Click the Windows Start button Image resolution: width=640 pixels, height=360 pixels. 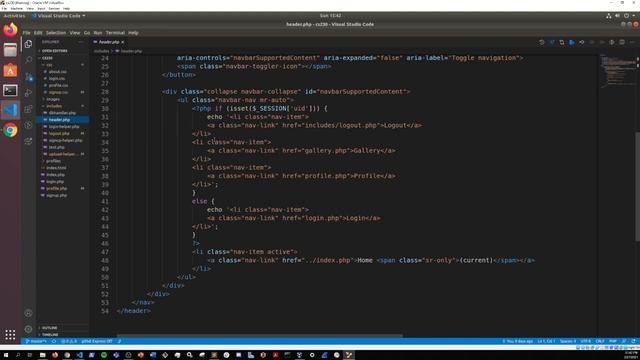[6, 355]
